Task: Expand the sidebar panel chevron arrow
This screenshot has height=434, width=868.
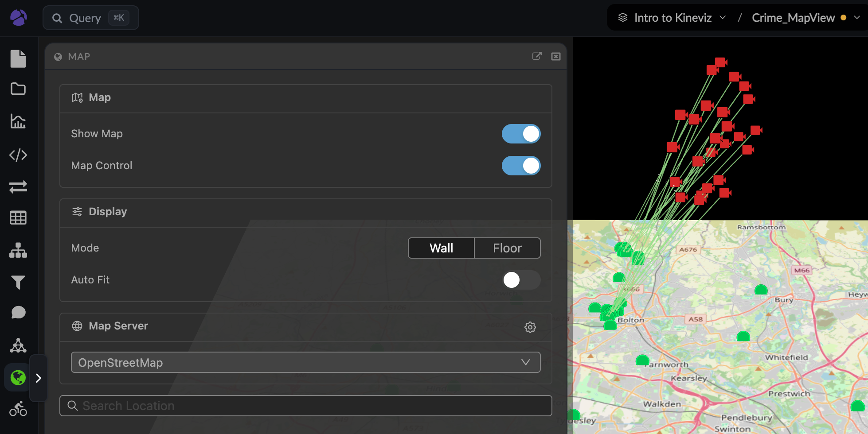Action: point(39,378)
